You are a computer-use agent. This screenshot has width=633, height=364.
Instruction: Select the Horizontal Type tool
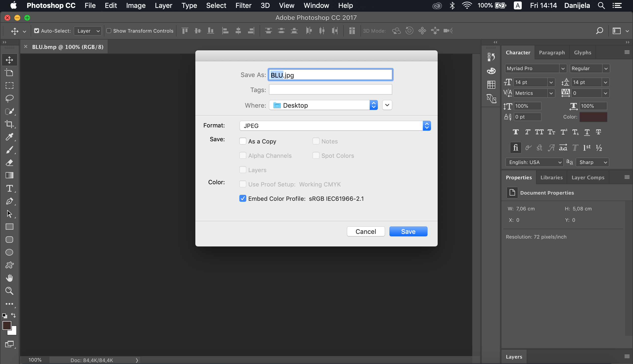click(x=9, y=188)
